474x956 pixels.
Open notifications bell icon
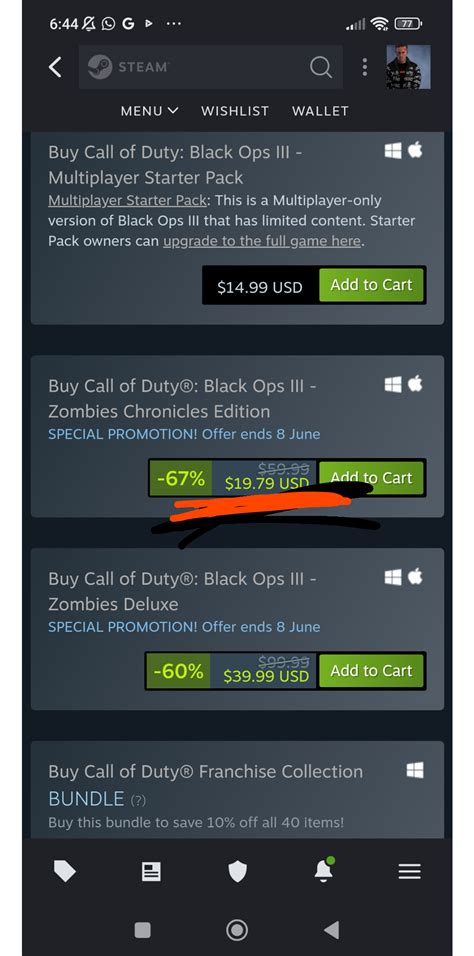(323, 871)
